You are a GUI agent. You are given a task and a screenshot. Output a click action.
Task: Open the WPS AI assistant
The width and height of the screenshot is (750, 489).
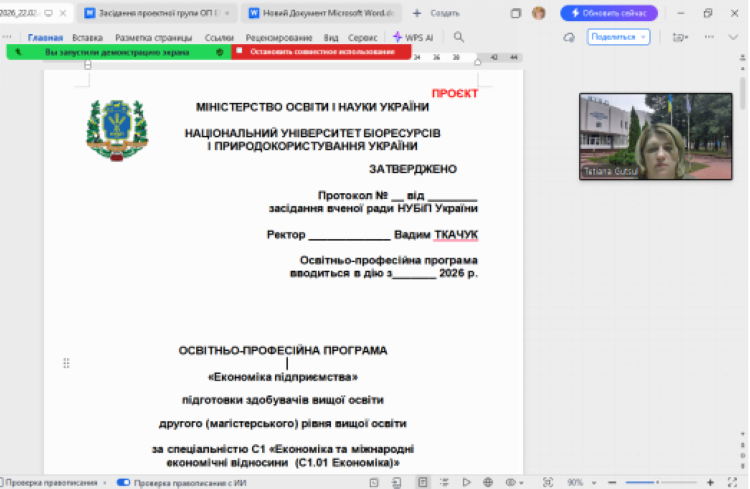tap(413, 37)
